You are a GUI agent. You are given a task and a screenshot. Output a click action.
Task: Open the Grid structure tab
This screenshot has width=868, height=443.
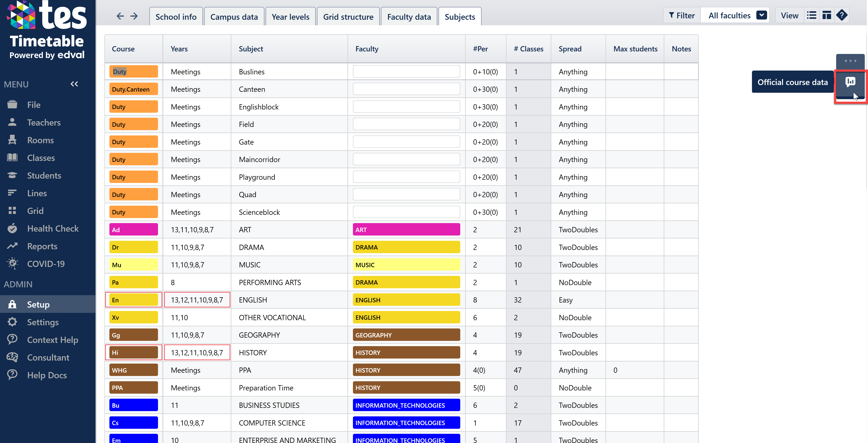pos(348,17)
